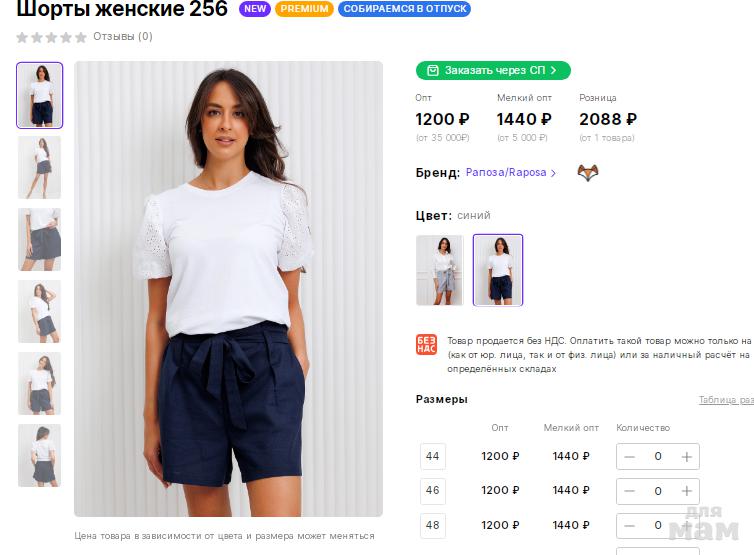The image size is (754, 555).
Task: Select the gray shorts color swatch
Action: point(439,270)
